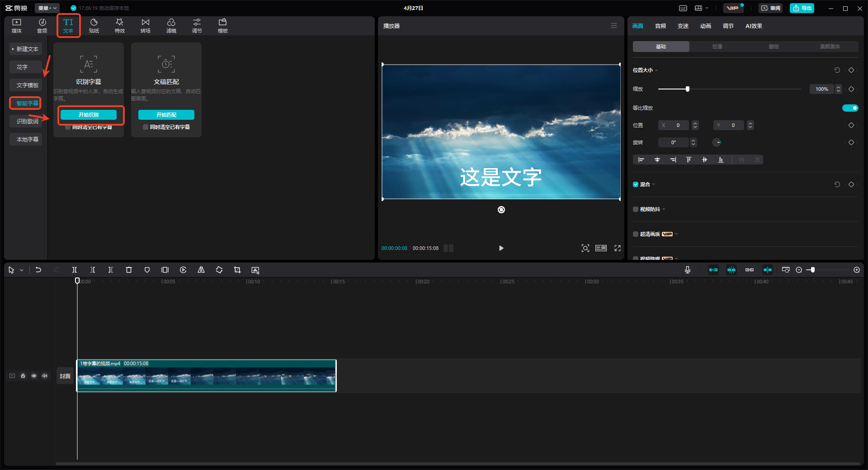
Task: Click the 缩放 percentage stepper arrows
Action: click(x=839, y=89)
